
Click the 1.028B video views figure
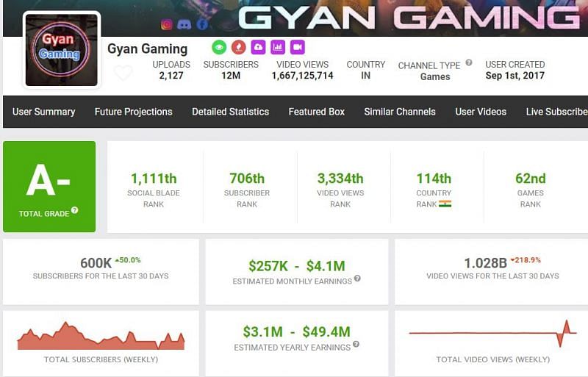485,263
